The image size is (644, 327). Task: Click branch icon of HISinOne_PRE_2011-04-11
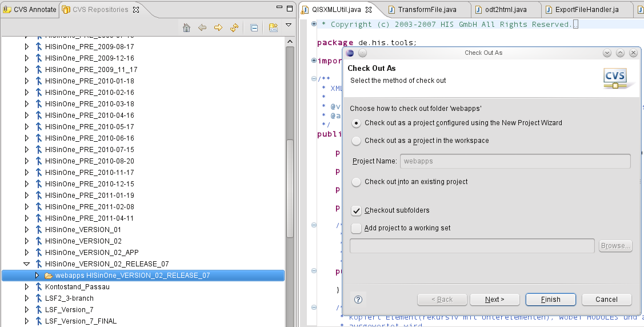pos(39,218)
